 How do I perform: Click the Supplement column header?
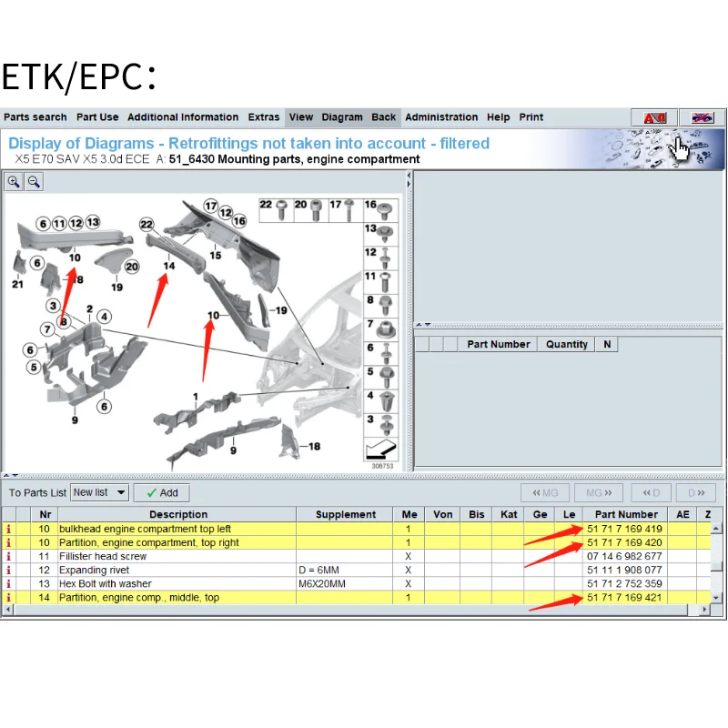pos(345,514)
